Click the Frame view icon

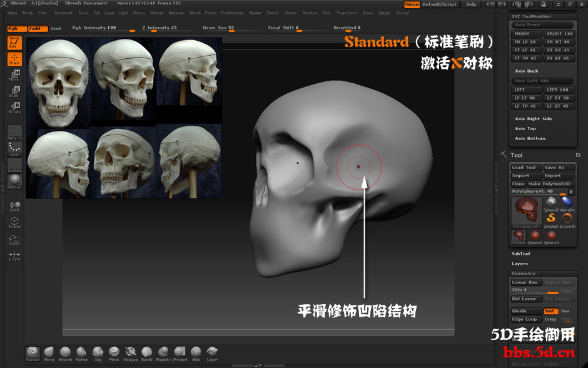(14, 222)
